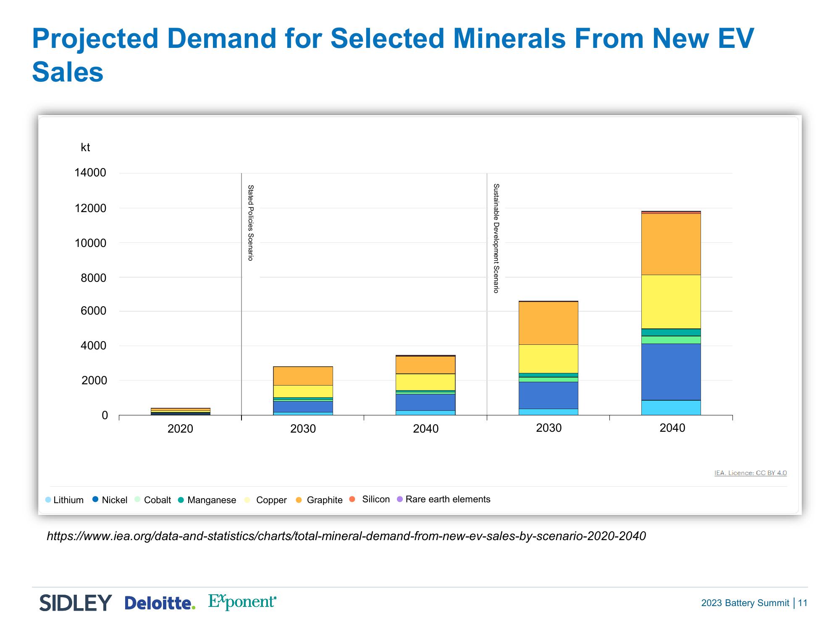Click the '2023 Battery Summit' footer text
This screenshot has width=840, height=630.
pos(745,603)
